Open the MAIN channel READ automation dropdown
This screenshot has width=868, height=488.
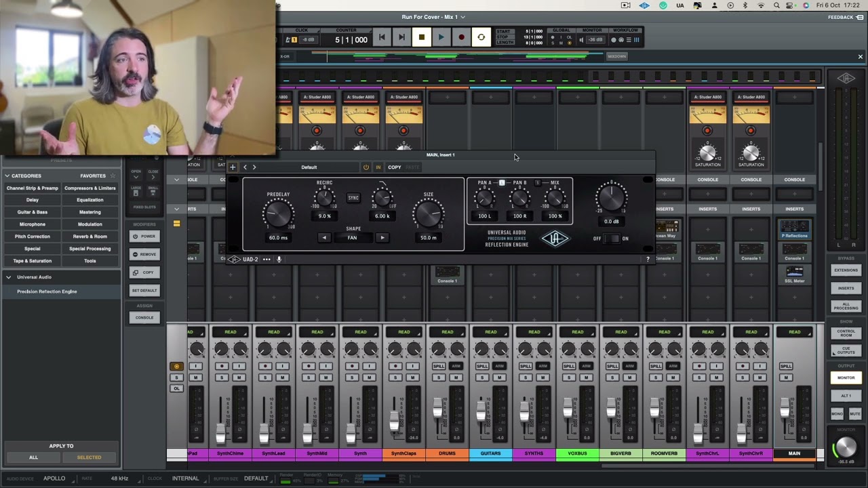pos(795,332)
